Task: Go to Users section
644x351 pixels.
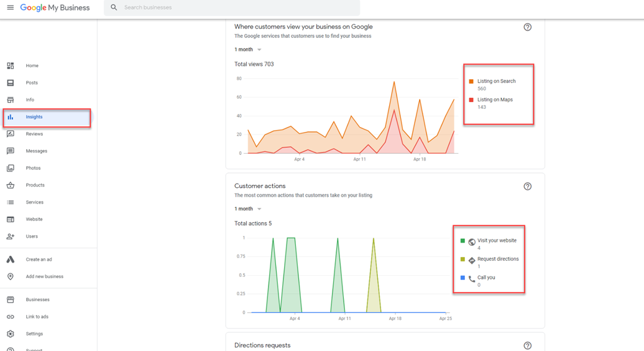Action: tap(32, 236)
